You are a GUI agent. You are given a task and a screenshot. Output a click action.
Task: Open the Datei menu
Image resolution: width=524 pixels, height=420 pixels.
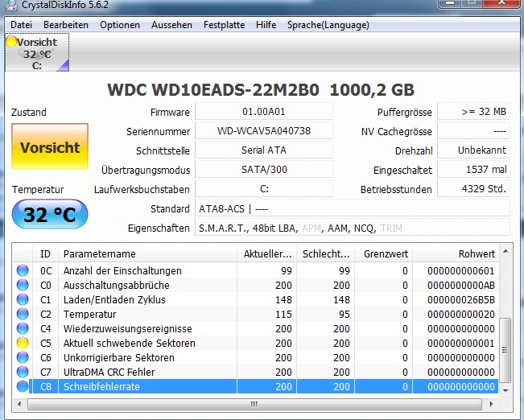[22, 25]
